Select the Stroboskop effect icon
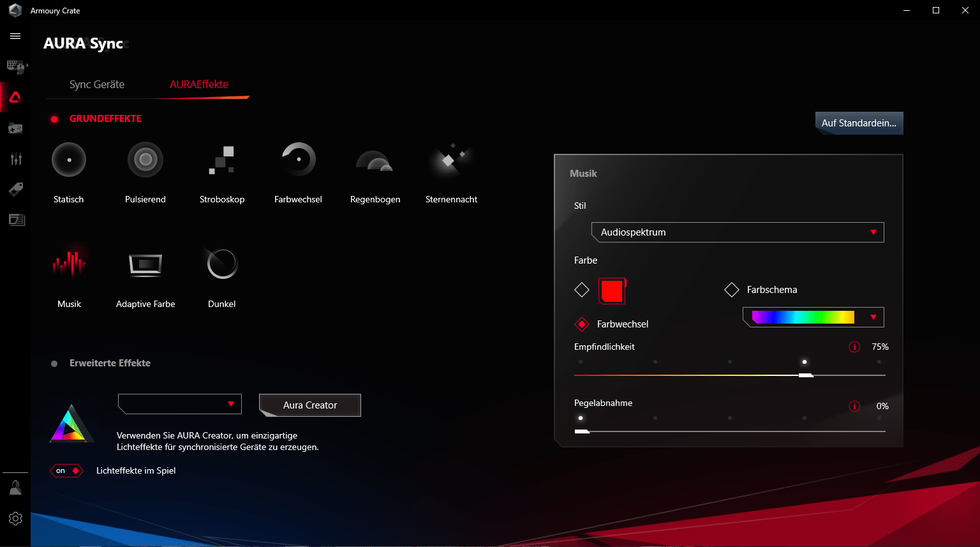This screenshot has width=980, height=547. [222, 160]
